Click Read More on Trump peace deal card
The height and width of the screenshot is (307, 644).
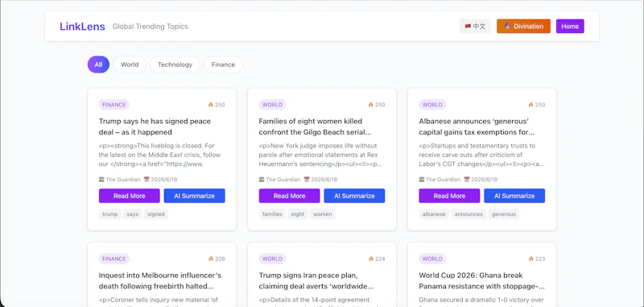click(x=130, y=196)
